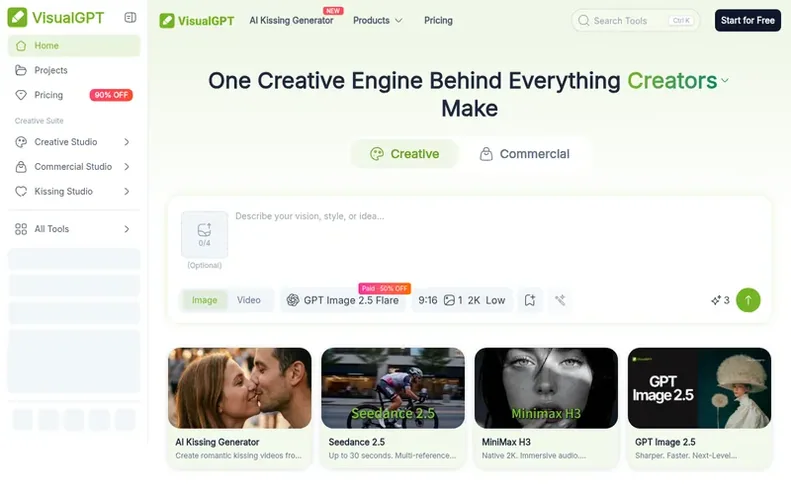Click the GPT model swirl icon
The height and width of the screenshot is (494, 791).
click(x=293, y=300)
